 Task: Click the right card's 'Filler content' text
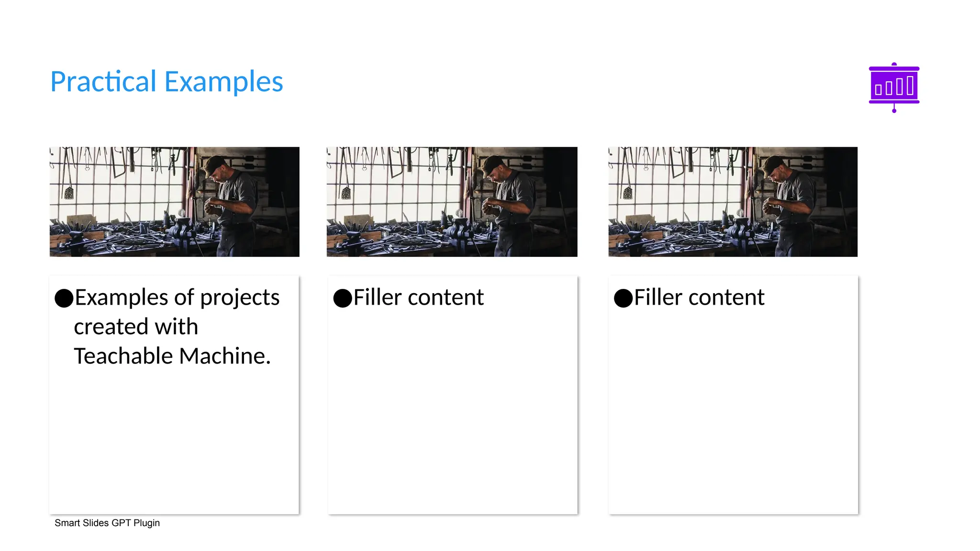pyautogui.click(x=699, y=298)
